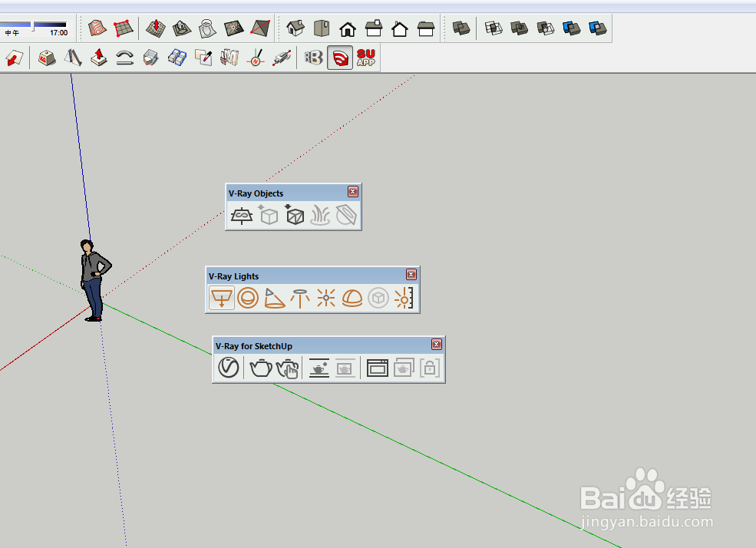
Task: Open the SU APP plugin
Action: 366,58
